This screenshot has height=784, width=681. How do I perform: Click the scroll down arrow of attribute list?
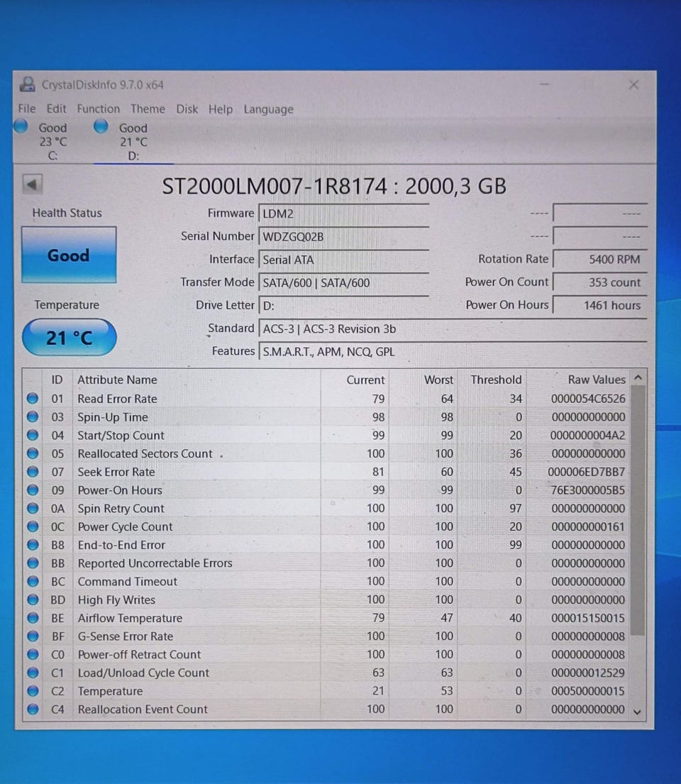tap(638, 712)
